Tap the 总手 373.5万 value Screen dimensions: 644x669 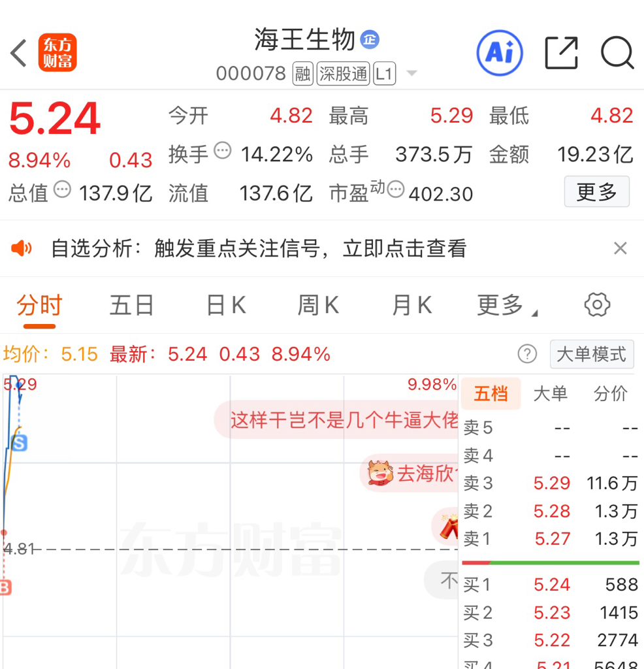[434, 154]
